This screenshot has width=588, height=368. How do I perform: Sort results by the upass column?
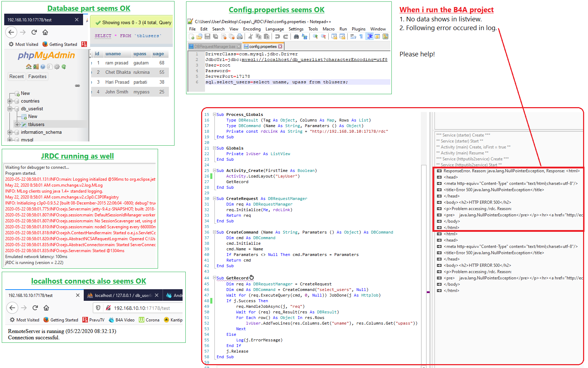point(140,54)
